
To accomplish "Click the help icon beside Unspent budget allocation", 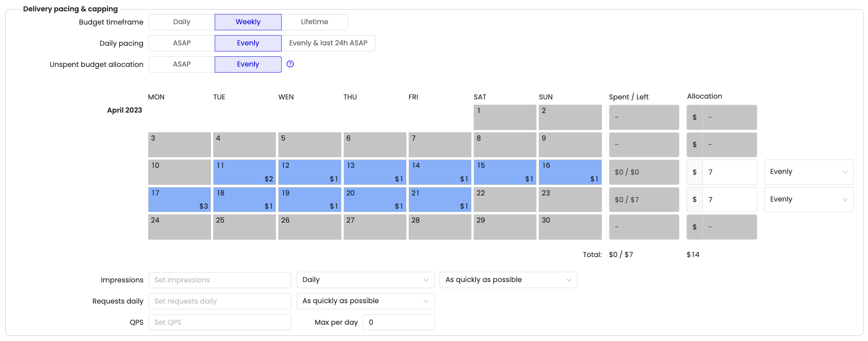I will (290, 64).
